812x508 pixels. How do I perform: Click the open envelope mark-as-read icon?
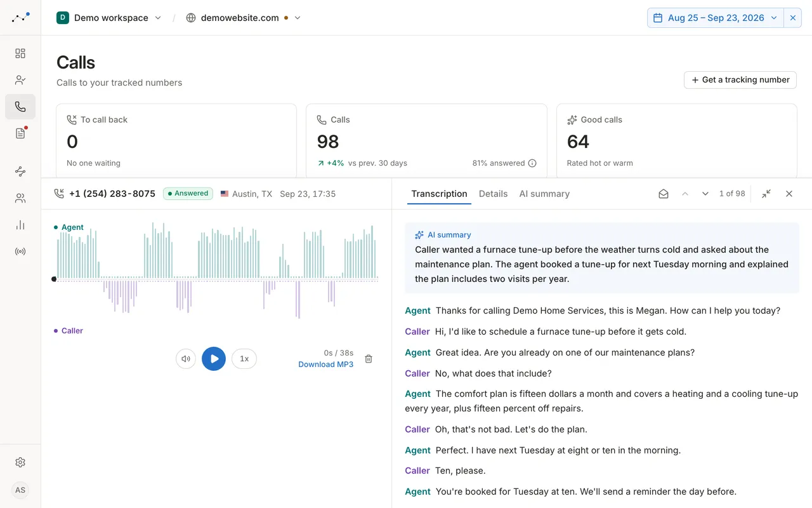(x=664, y=194)
